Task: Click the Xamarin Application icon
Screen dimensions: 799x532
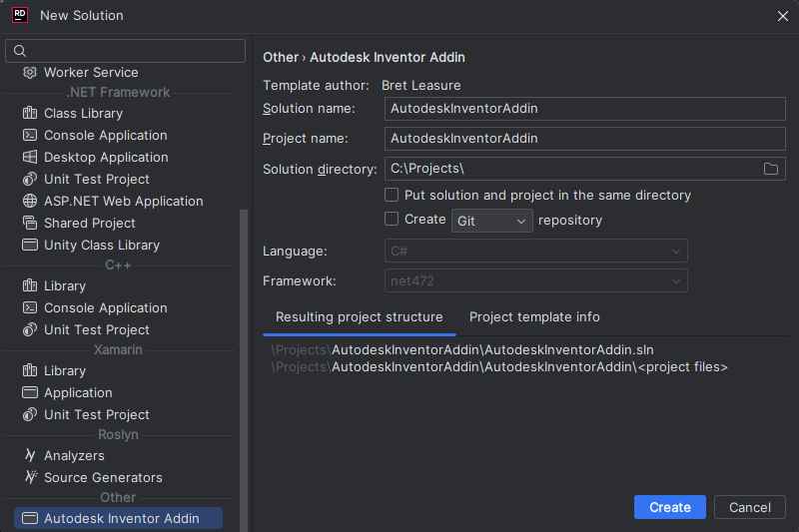Action: 30,392
